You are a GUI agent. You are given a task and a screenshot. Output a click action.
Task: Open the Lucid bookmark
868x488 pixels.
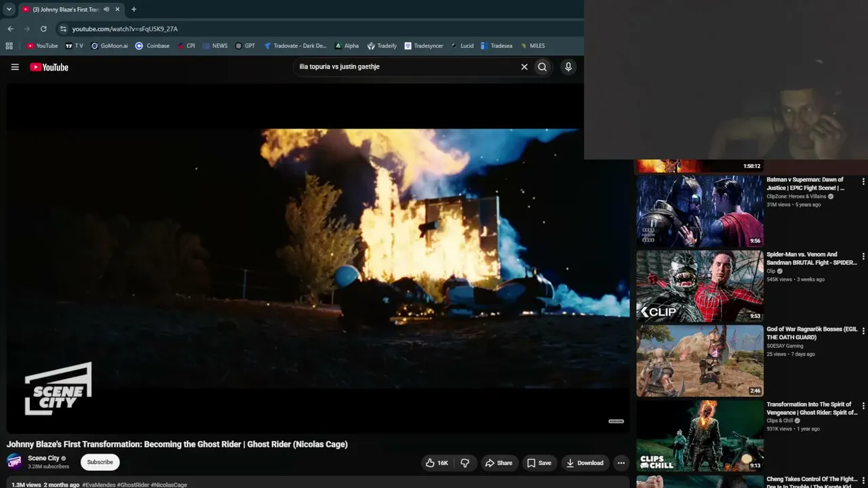(x=462, y=46)
